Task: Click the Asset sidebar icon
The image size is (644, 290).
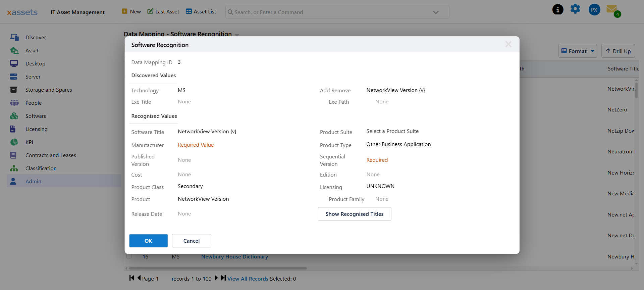Action: [14, 50]
